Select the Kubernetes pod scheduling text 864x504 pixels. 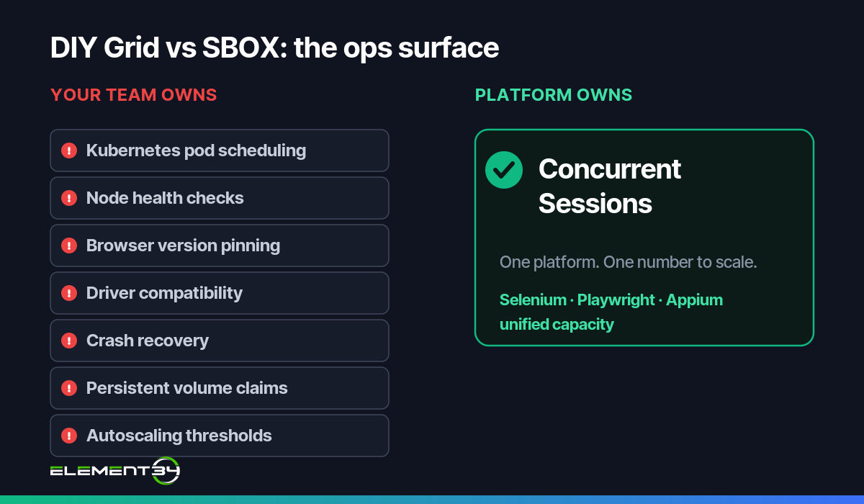[x=196, y=150]
